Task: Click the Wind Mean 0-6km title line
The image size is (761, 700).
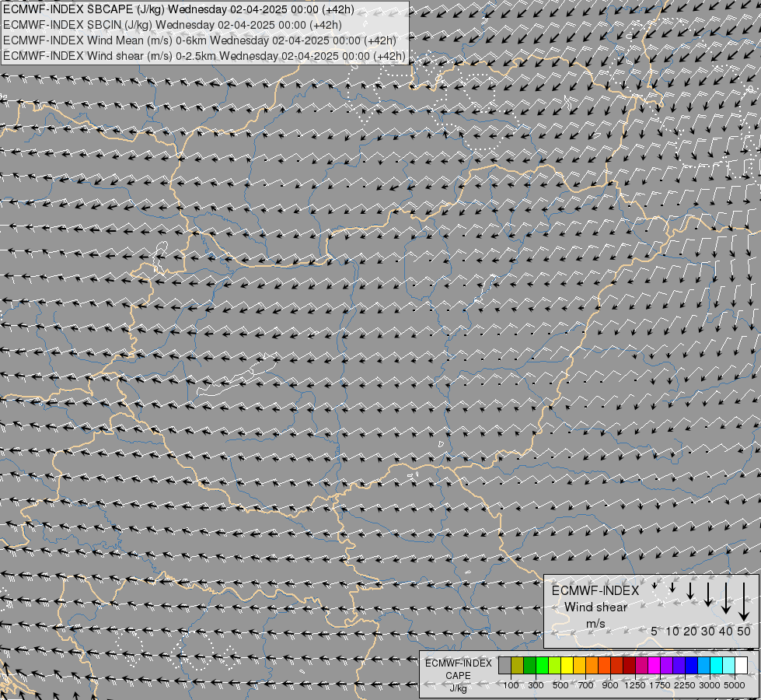Action: point(200,40)
